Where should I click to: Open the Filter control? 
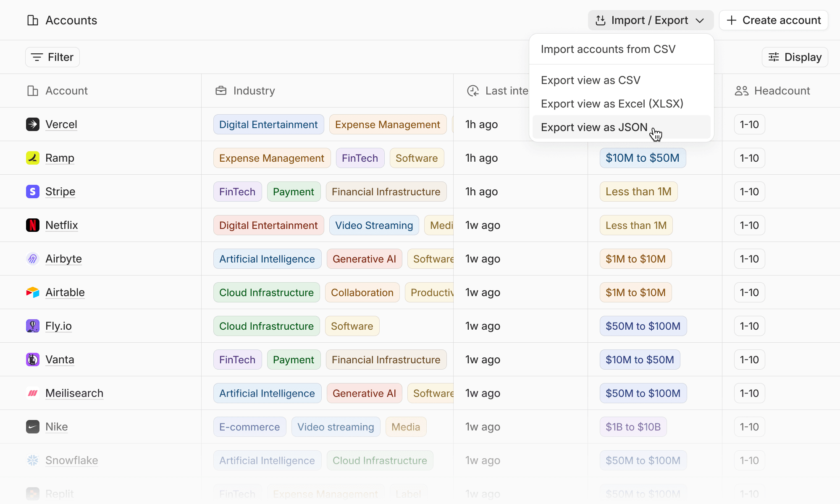coord(52,57)
